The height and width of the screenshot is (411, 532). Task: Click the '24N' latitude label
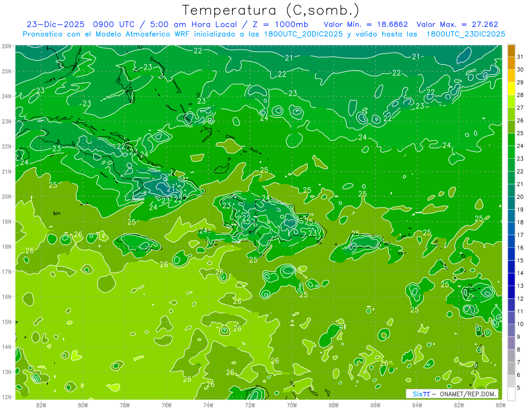(x=6, y=96)
